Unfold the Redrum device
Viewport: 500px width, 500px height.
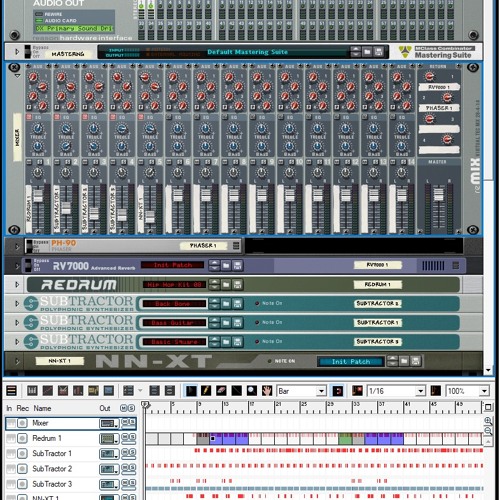(x=17, y=285)
